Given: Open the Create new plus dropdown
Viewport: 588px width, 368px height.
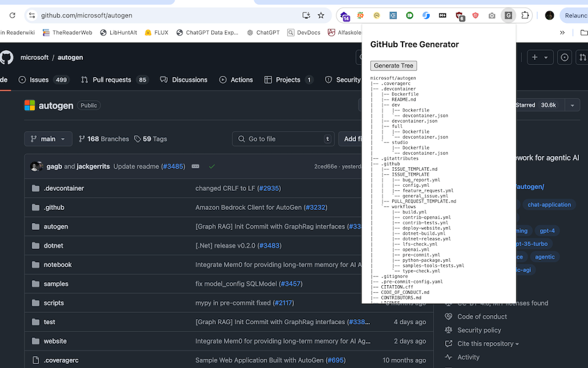Looking at the screenshot, I should pyautogui.click(x=540, y=57).
